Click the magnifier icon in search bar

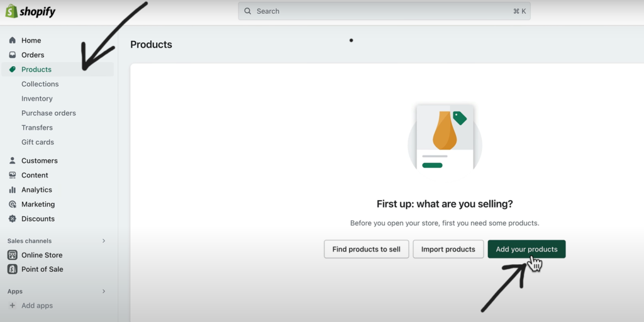pos(248,11)
